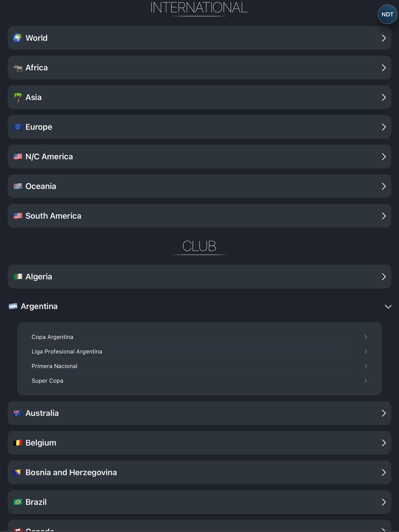Open the Canada row at the bottom
Viewport: 399px width, 532px height.
pos(40,529)
